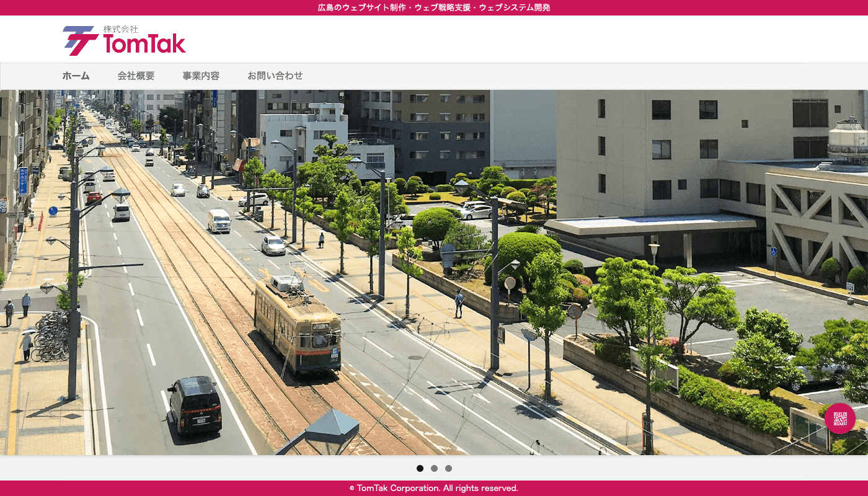Jump to the third slide dot
The width and height of the screenshot is (868, 496).
pos(448,469)
